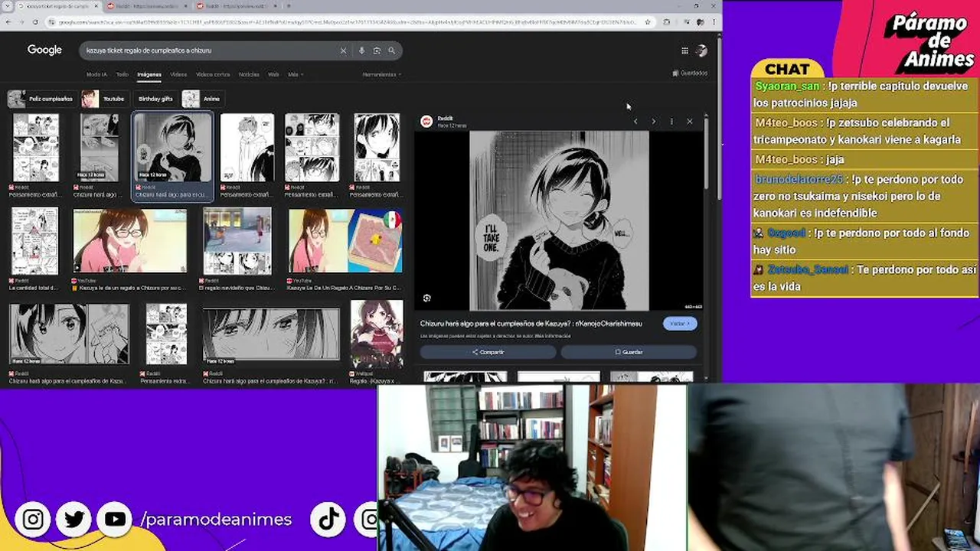Close the image preview panel
The image size is (980, 551).
click(689, 122)
